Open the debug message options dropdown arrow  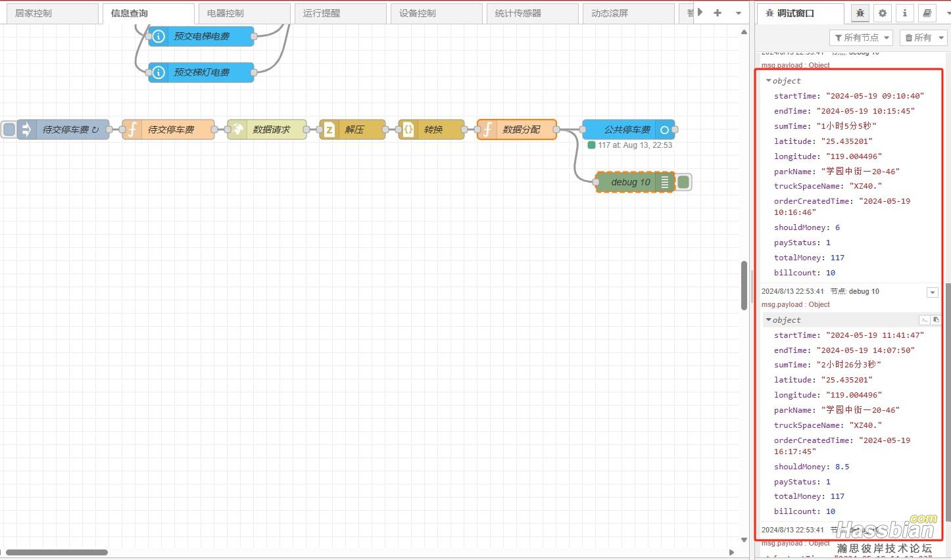click(932, 292)
